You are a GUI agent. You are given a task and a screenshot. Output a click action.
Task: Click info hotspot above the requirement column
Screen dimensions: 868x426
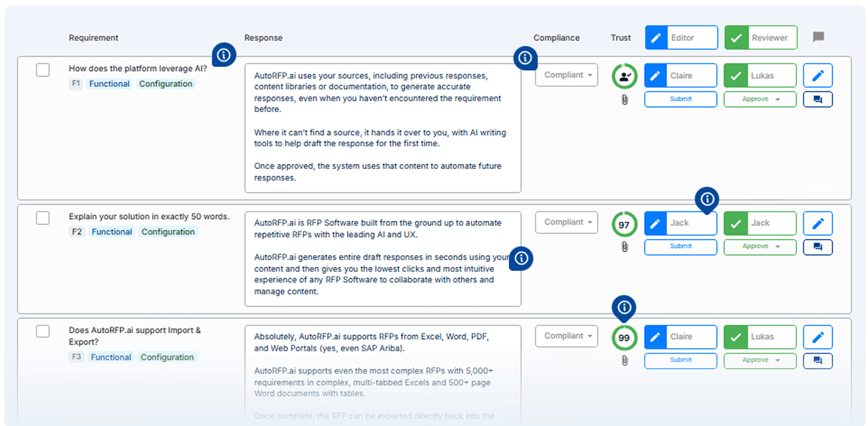point(224,55)
